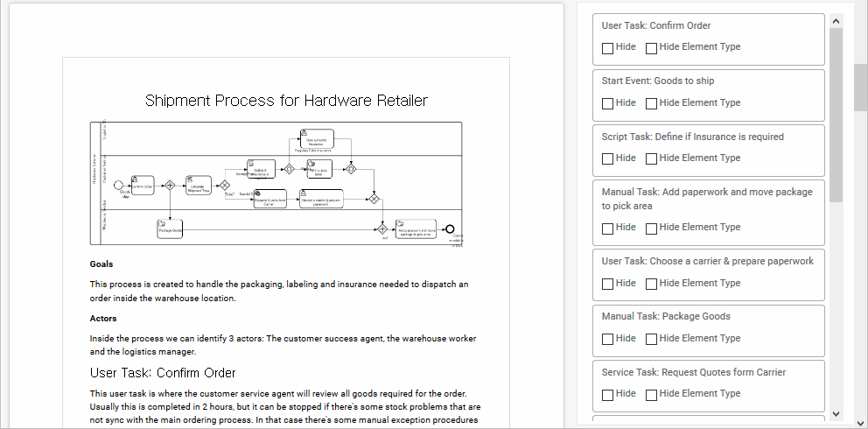868x429 pixels.
Task: Click the scroll down arrow of element list
Action: [x=836, y=413]
